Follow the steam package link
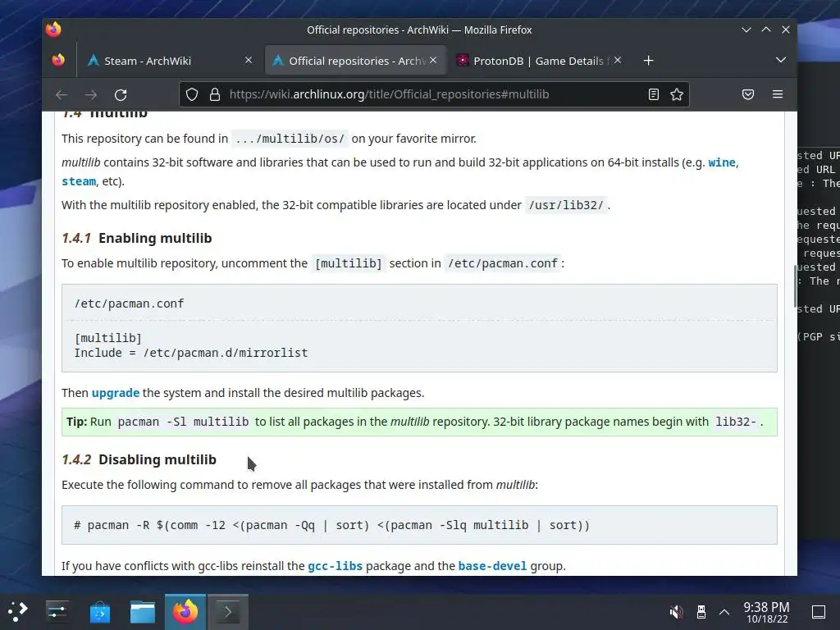This screenshot has width=840, height=630. coord(79,181)
